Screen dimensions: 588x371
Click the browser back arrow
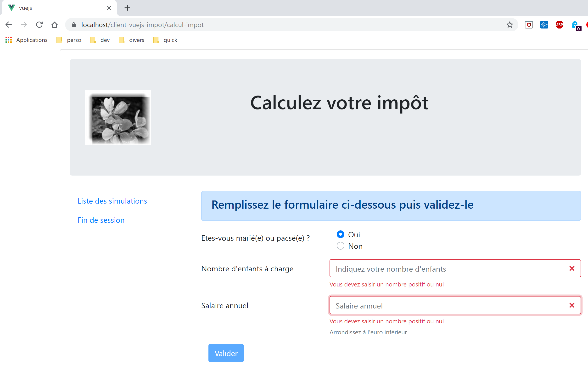(x=9, y=25)
